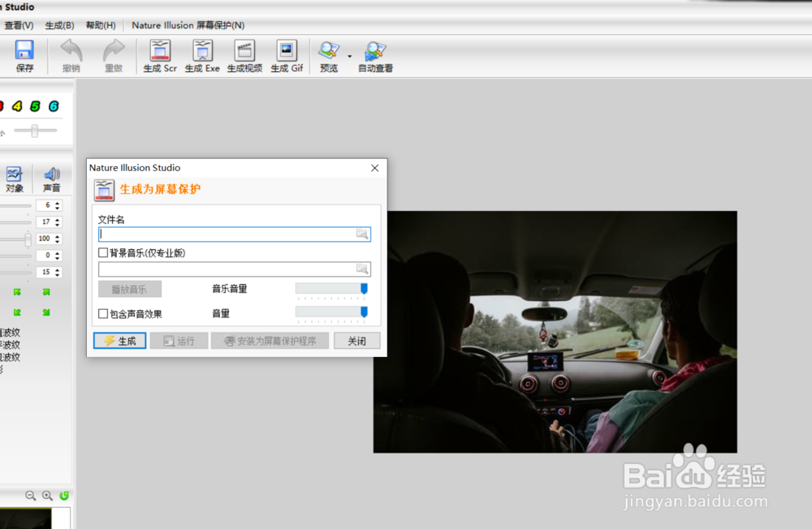Click the 自动查看 toolbar icon
812x529 pixels.
pyautogui.click(x=375, y=56)
